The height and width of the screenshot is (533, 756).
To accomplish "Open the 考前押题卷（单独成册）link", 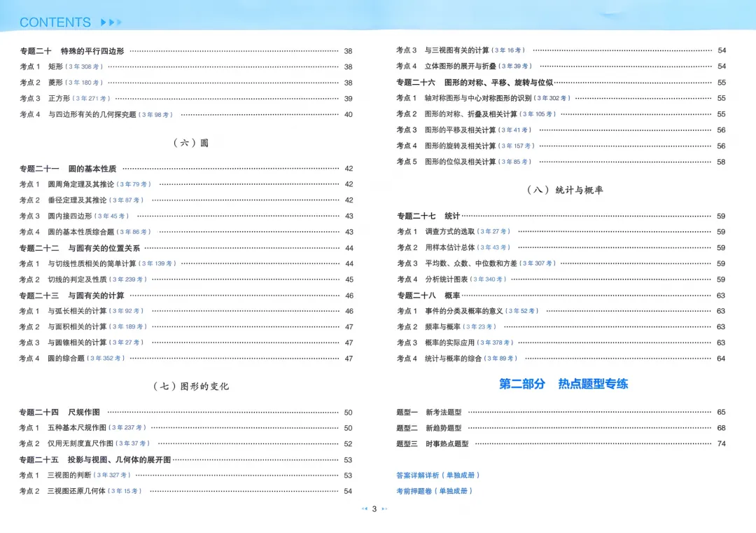I will coord(437,491).
